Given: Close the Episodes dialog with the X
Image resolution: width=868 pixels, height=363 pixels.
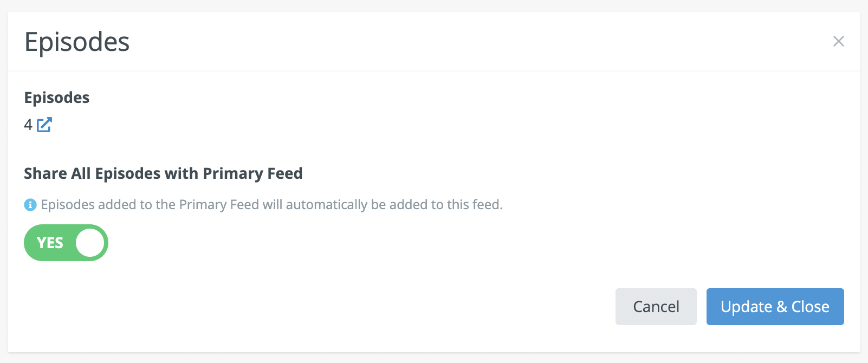Looking at the screenshot, I should click(x=838, y=41).
